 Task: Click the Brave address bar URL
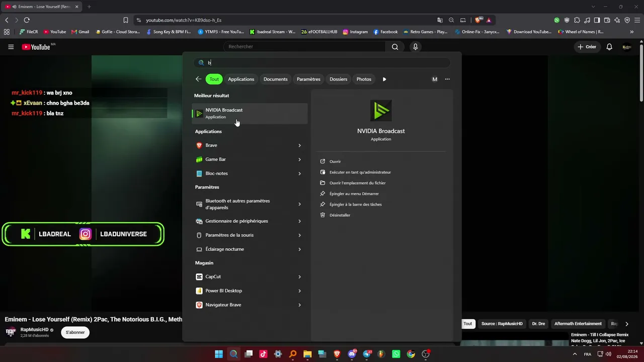pos(184,20)
